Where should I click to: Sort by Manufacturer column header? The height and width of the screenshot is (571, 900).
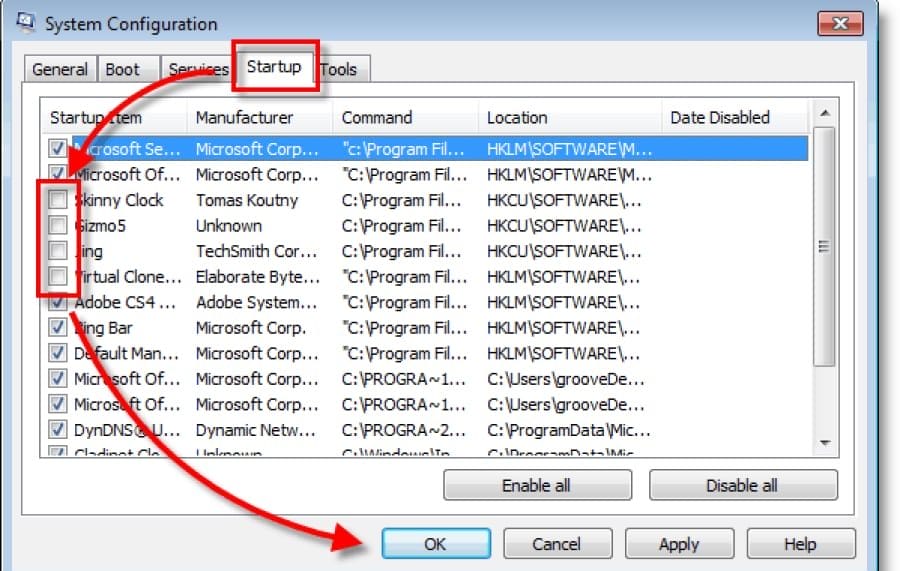click(259, 118)
